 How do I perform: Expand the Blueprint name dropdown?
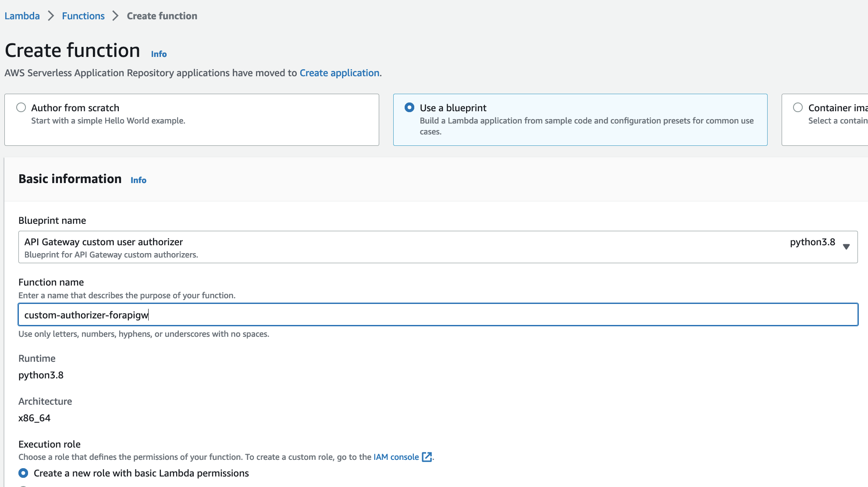pyautogui.click(x=438, y=247)
